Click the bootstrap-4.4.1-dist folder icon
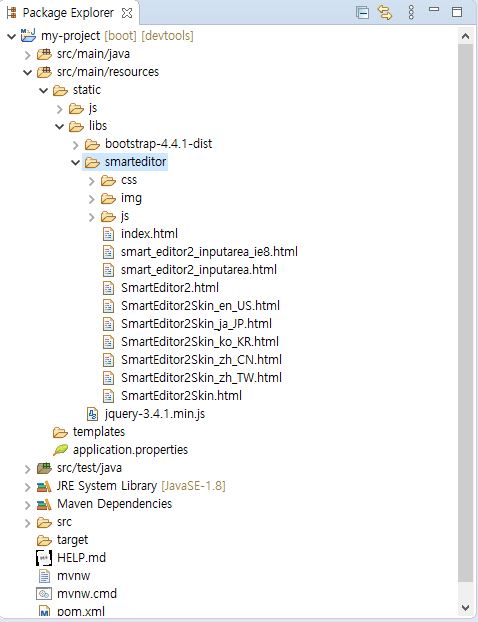The height and width of the screenshot is (622, 478). [x=92, y=144]
